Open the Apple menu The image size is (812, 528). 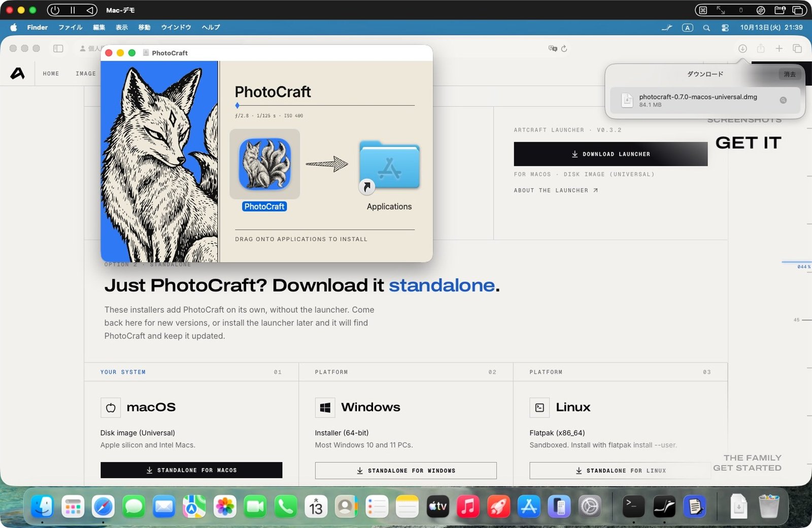[x=14, y=27]
